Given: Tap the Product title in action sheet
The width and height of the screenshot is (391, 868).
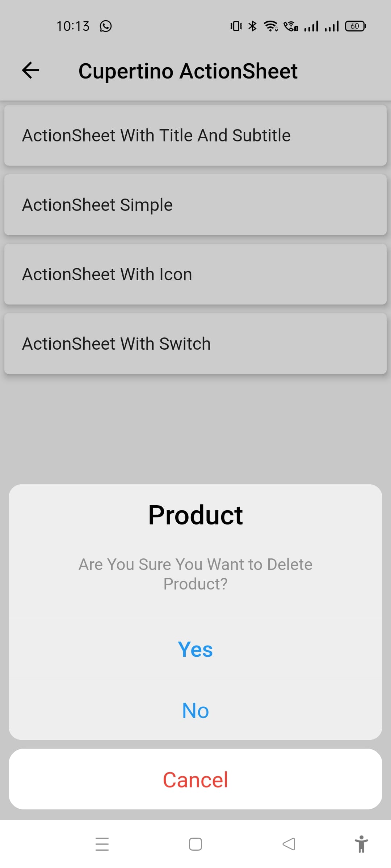Looking at the screenshot, I should coord(195,515).
